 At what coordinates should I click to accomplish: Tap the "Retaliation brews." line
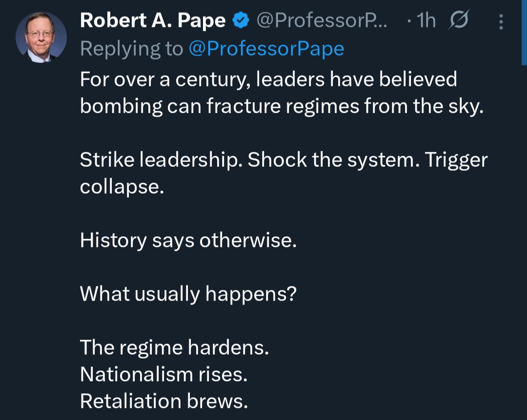click(164, 401)
